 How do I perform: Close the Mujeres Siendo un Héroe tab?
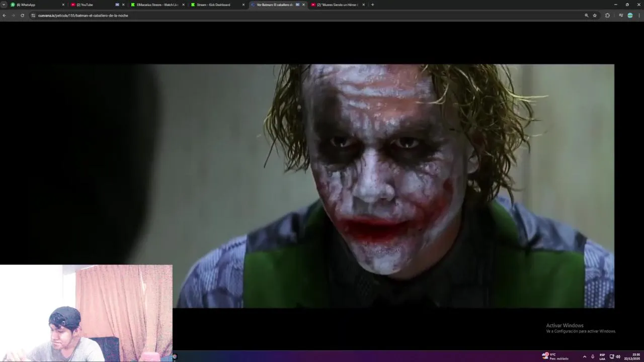click(x=363, y=5)
